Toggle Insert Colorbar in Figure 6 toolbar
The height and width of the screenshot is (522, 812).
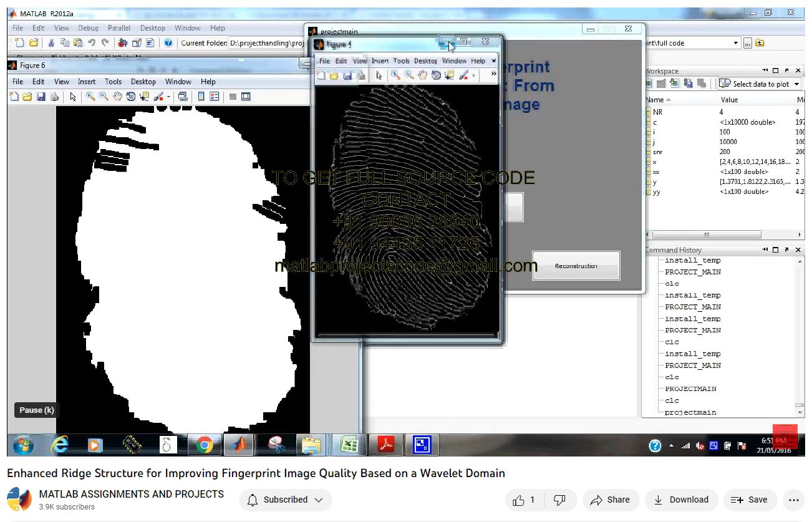(201, 97)
